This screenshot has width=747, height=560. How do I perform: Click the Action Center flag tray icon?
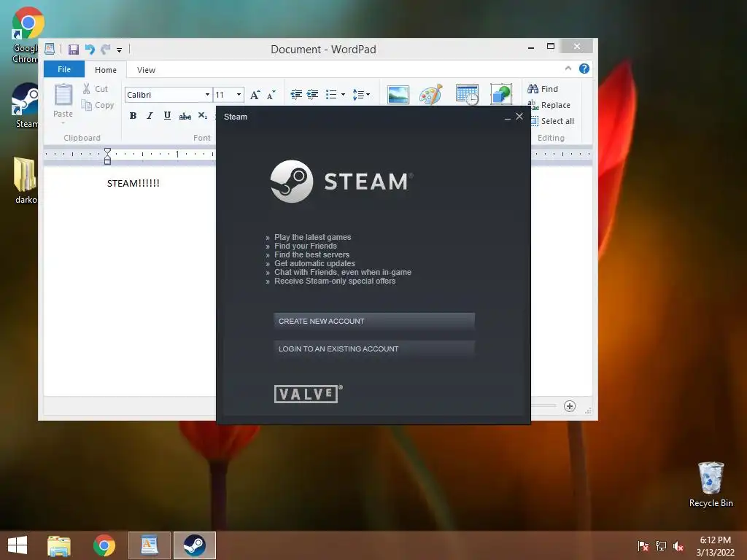click(643, 545)
